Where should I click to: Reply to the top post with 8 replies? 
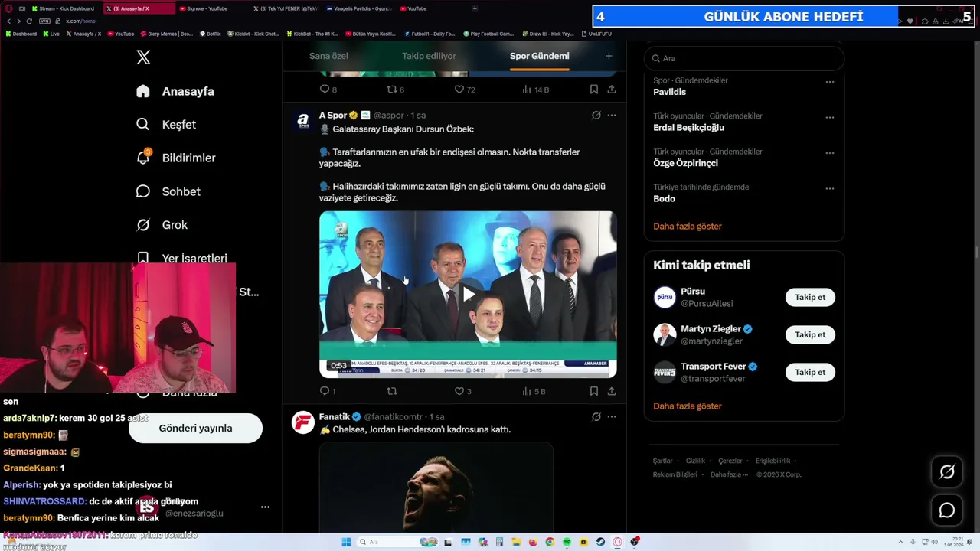pos(328,90)
